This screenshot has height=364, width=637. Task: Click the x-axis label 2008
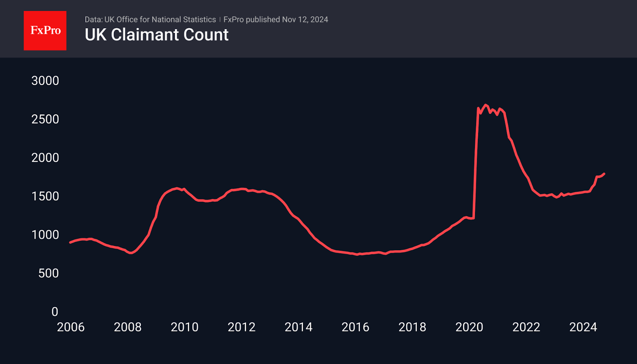[x=128, y=327]
